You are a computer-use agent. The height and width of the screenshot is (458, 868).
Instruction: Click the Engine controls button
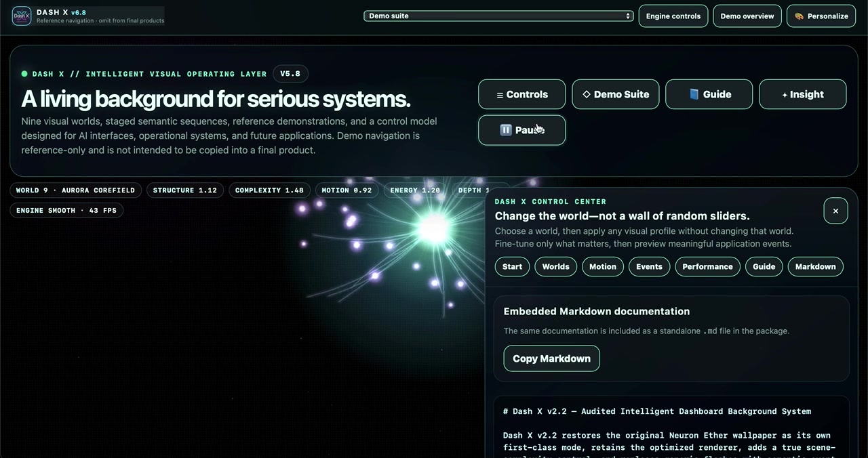point(673,16)
